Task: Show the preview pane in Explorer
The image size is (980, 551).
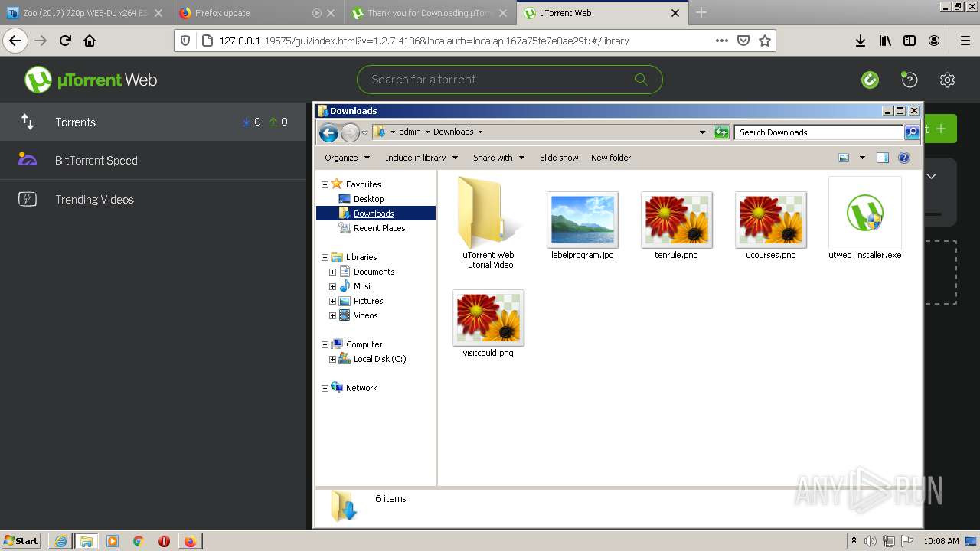Action: [882, 158]
